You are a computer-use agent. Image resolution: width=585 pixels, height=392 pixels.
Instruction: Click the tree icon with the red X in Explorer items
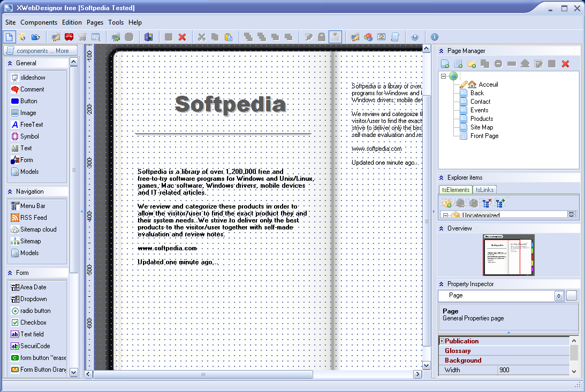pos(487,203)
